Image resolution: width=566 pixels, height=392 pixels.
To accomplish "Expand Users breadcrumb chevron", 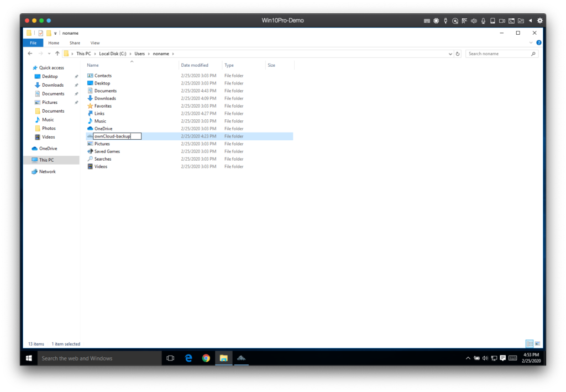I will (x=149, y=54).
